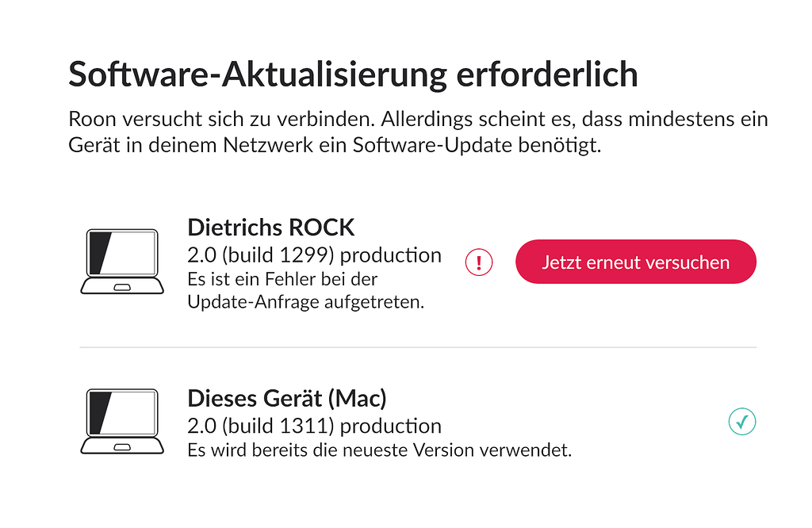Click the Dieses Gerät (Mac) laptop icon
The height and width of the screenshot is (528, 812).
[x=121, y=420]
